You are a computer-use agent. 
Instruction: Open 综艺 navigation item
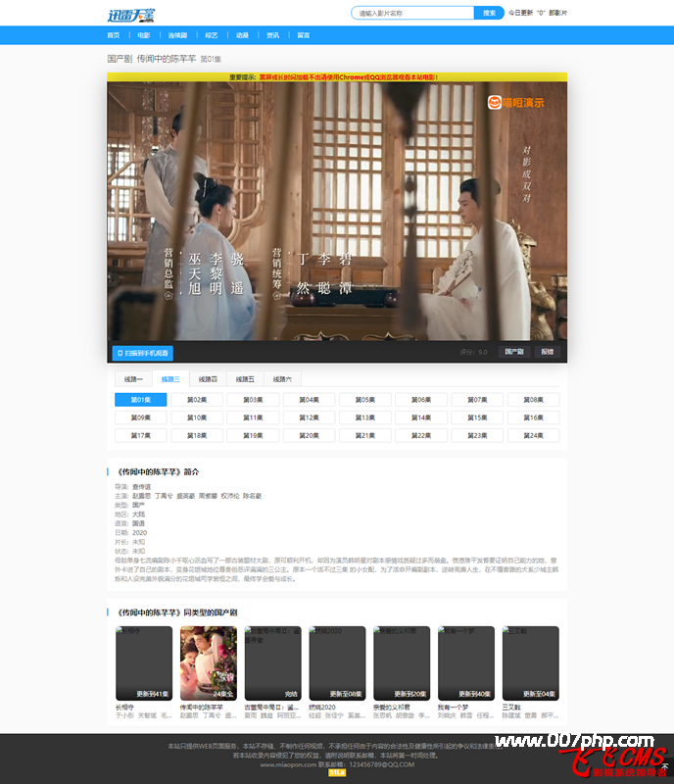point(211,35)
